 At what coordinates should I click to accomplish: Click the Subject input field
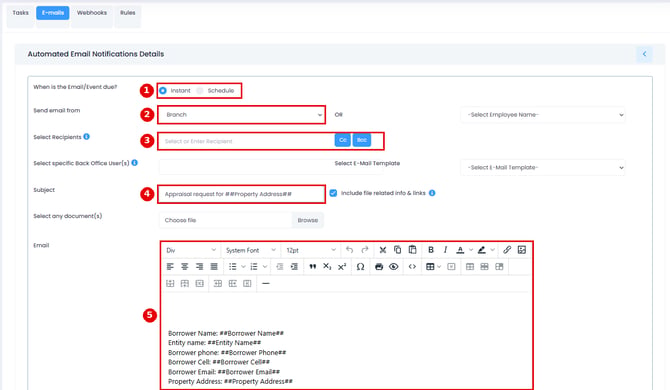[x=242, y=194]
